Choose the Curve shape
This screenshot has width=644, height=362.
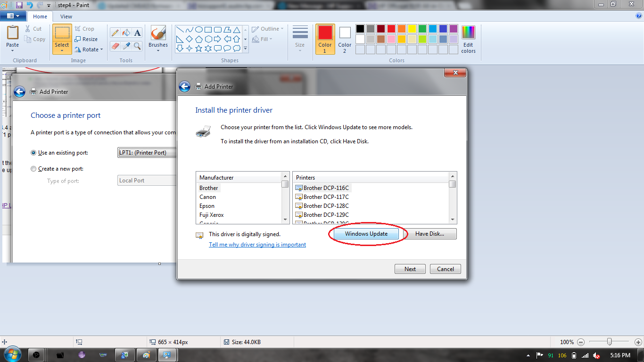tap(189, 29)
